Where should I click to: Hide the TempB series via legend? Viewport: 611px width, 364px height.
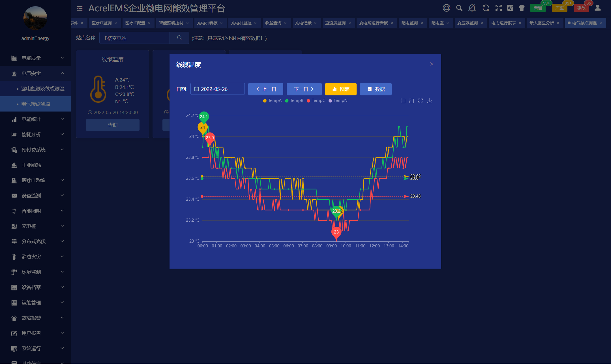tap(294, 100)
